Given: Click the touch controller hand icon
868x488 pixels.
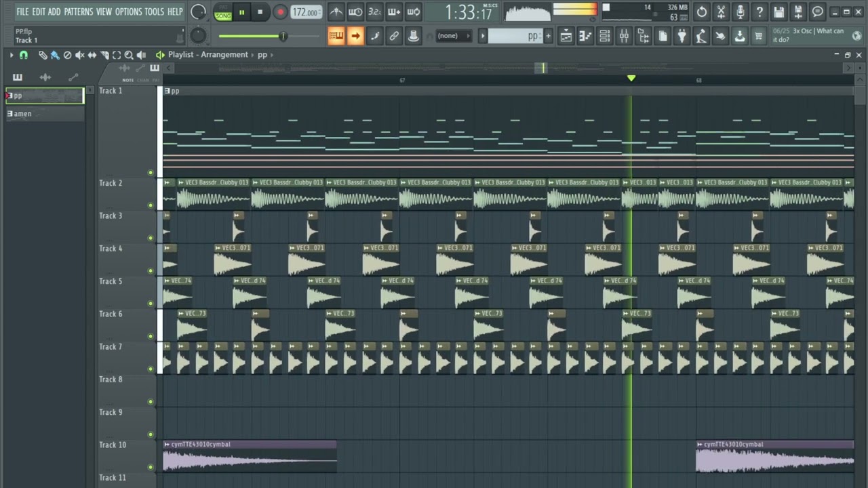Looking at the screenshot, I should (x=720, y=36).
